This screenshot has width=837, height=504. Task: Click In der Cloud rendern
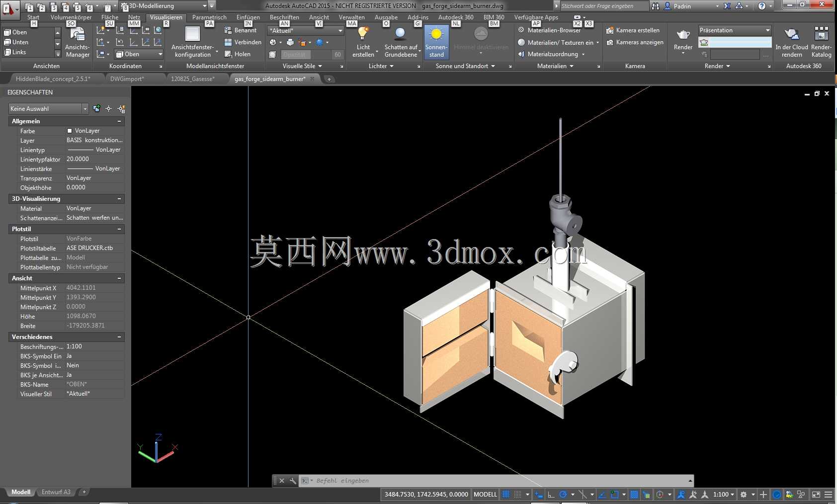792,42
